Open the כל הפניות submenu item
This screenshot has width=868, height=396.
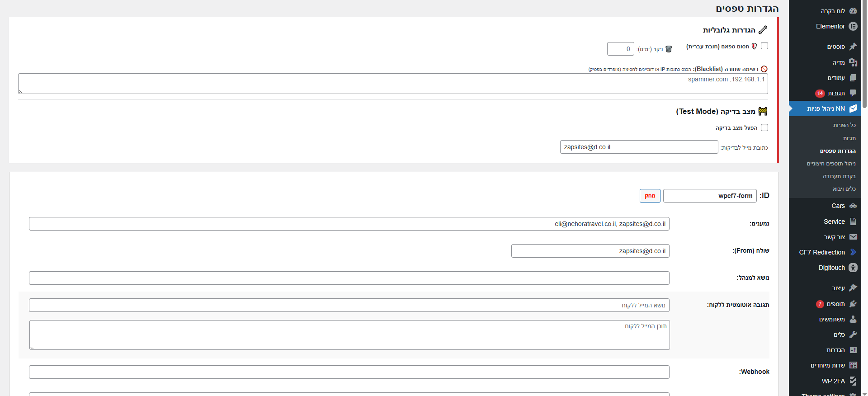pyautogui.click(x=844, y=125)
